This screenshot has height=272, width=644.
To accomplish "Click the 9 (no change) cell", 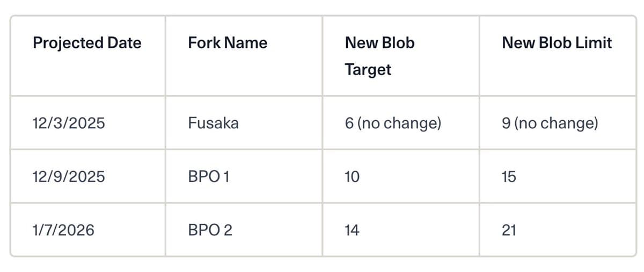I will (x=550, y=123).
